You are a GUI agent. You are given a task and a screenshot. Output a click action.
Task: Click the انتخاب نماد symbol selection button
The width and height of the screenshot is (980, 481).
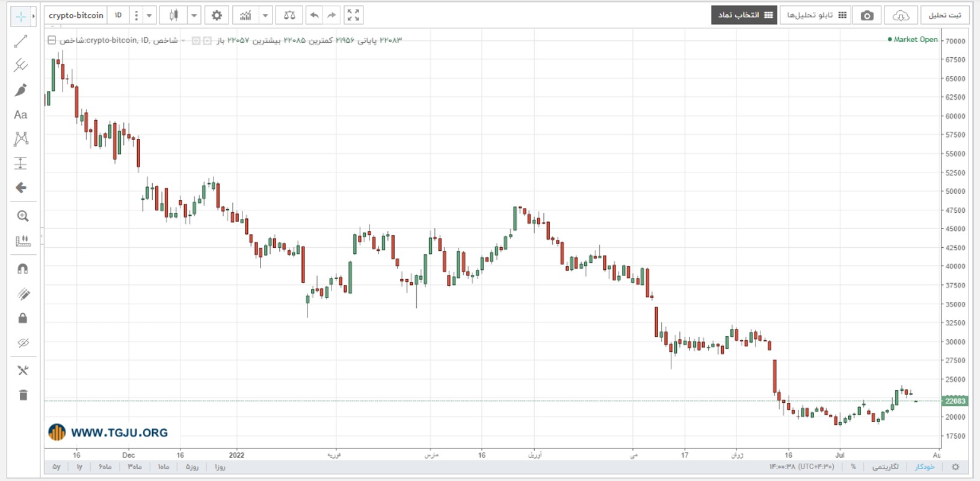[x=744, y=15]
